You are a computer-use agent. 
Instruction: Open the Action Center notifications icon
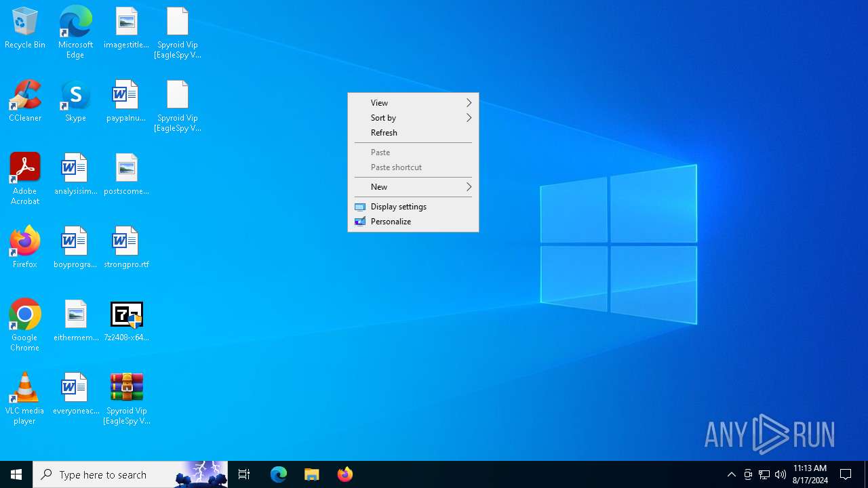[x=846, y=474]
